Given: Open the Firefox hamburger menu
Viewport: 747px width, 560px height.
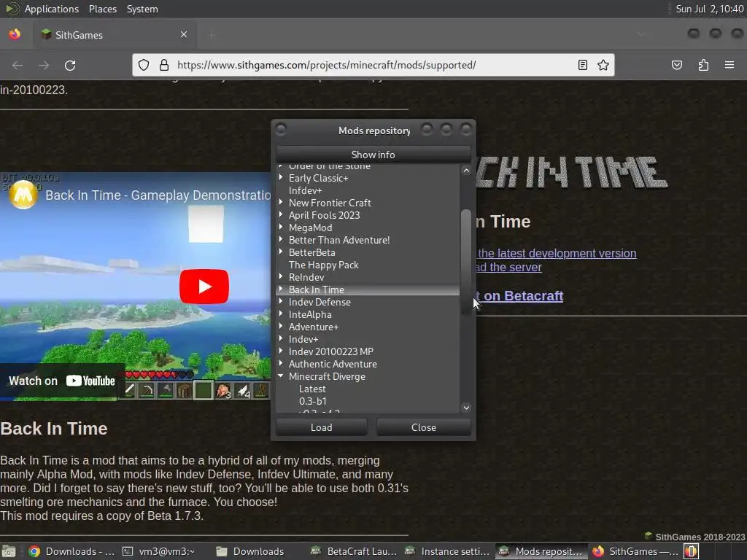Looking at the screenshot, I should (x=729, y=65).
